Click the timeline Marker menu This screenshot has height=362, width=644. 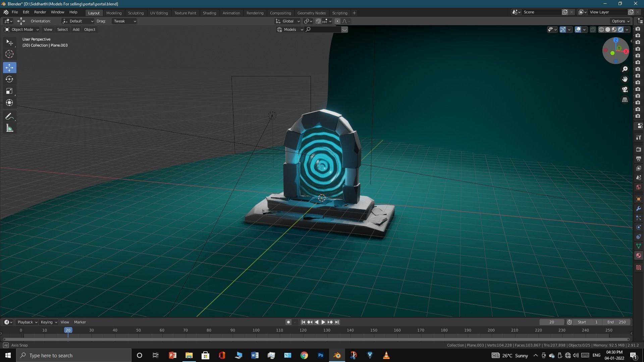[x=80, y=322]
